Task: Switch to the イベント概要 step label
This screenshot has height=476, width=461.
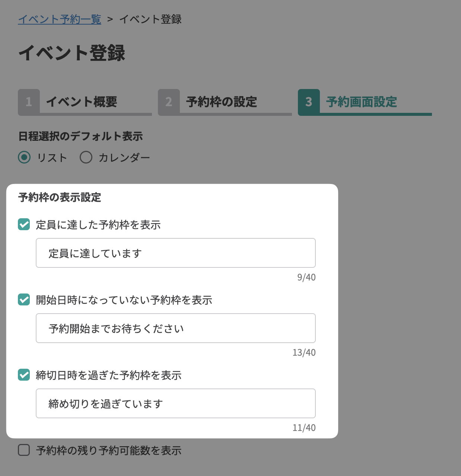Action: [82, 102]
